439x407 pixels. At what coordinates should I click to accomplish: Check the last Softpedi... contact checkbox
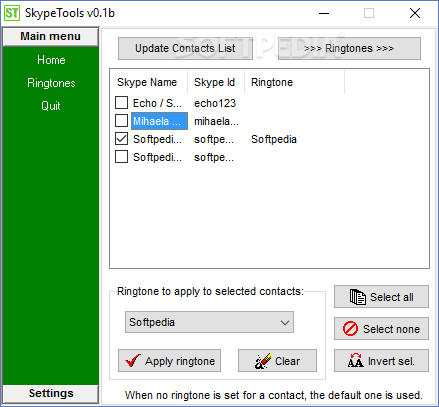pos(121,157)
